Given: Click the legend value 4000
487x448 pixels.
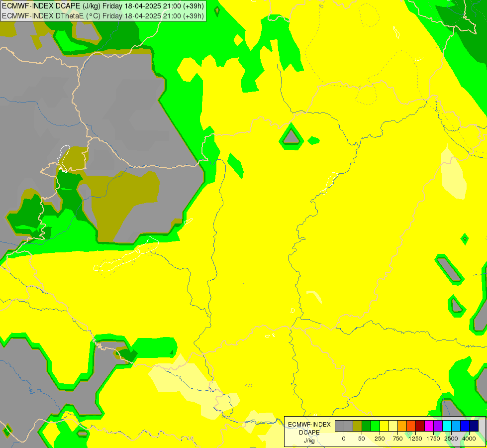Looking at the screenshot, I should pyautogui.click(x=469, y=439).
